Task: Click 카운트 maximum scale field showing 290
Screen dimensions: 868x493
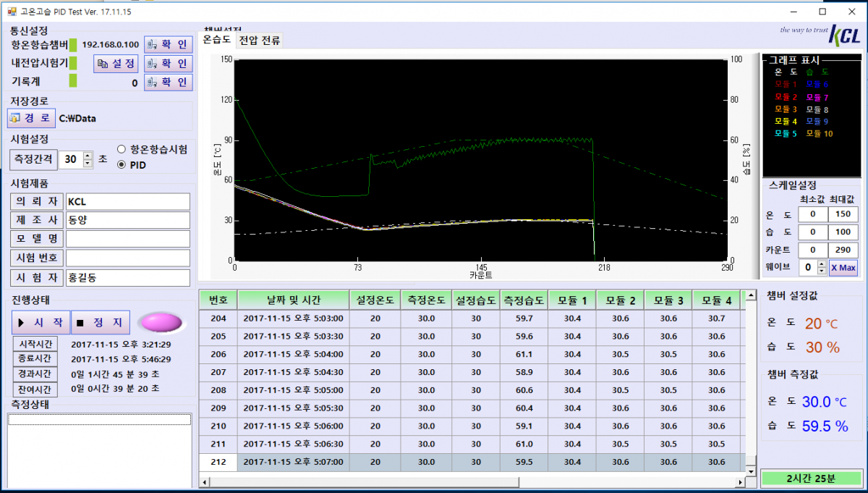Action: (843, 250)
